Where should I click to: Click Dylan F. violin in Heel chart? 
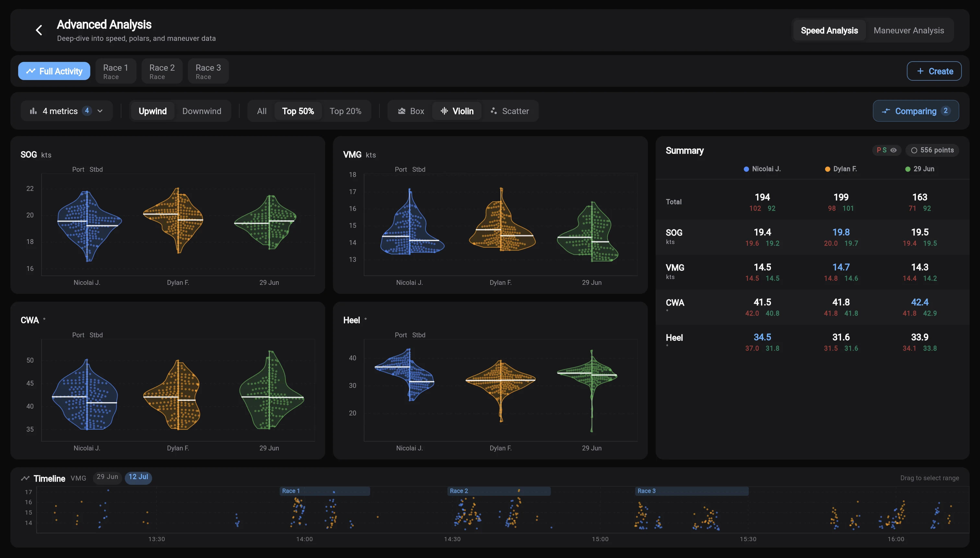501,390
